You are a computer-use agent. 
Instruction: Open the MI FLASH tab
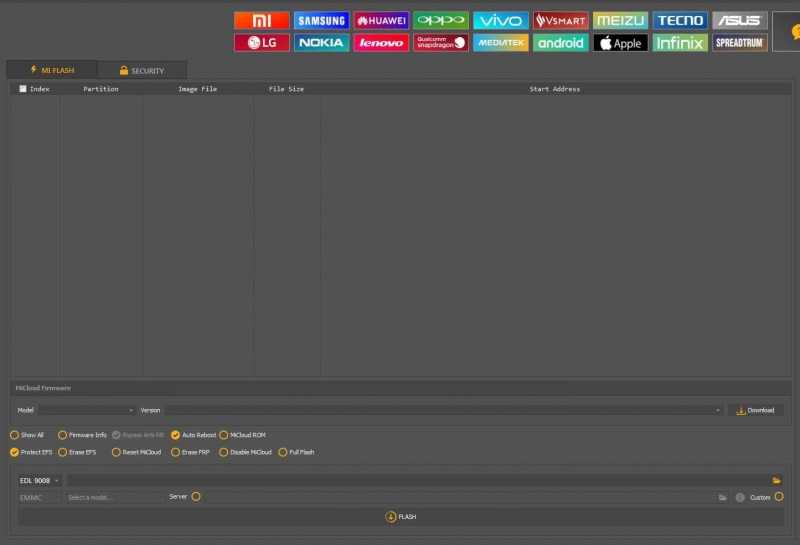click(x=52, y=70)
